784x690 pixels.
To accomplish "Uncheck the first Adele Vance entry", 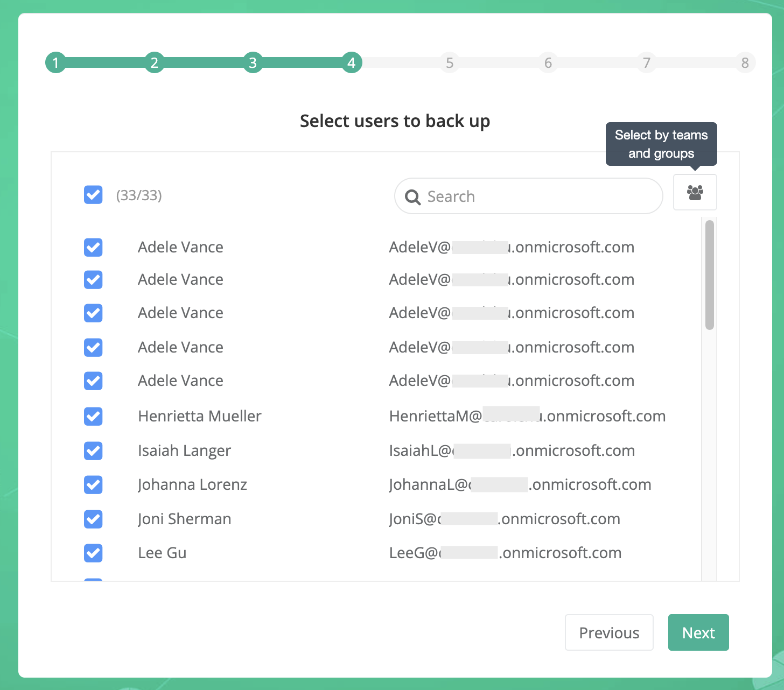I will [x=93, y=247].
